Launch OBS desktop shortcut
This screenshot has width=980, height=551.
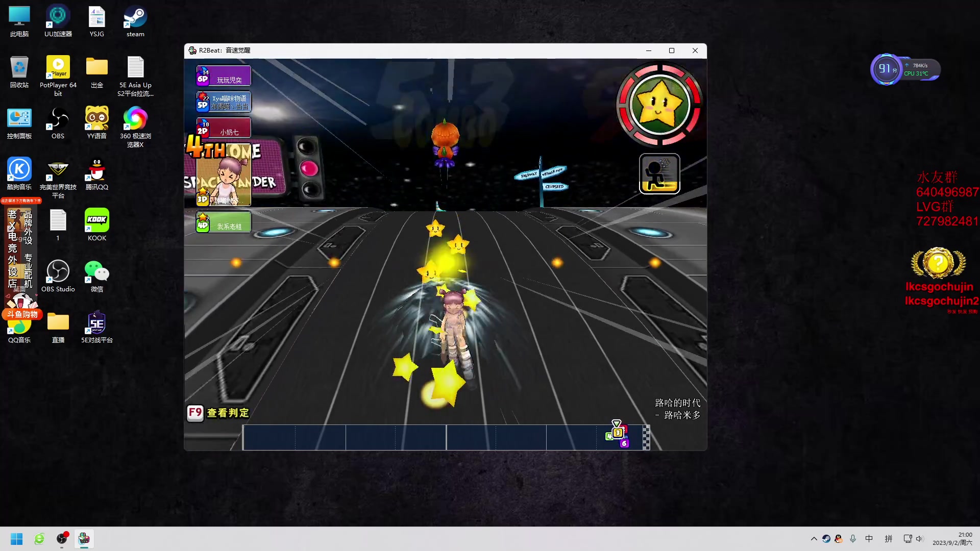pyautogui.click(x=58, y=123)
